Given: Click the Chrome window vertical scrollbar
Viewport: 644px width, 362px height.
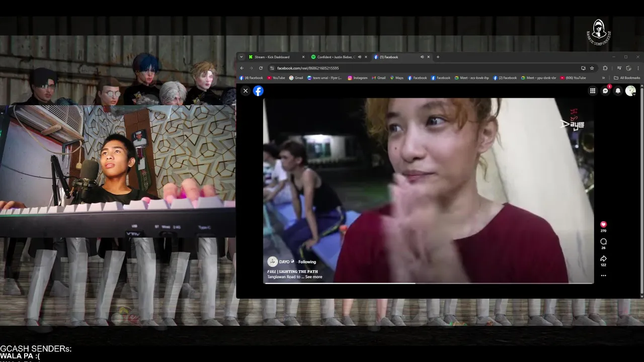Looking at the screenshot, I should 641,191.
